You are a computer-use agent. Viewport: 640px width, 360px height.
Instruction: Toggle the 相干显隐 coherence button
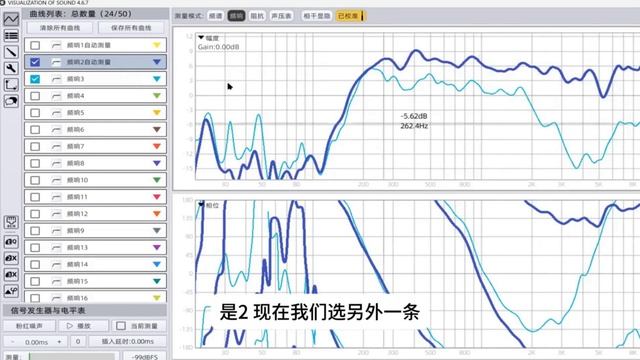pyautogui.click(x=317, y=16)
